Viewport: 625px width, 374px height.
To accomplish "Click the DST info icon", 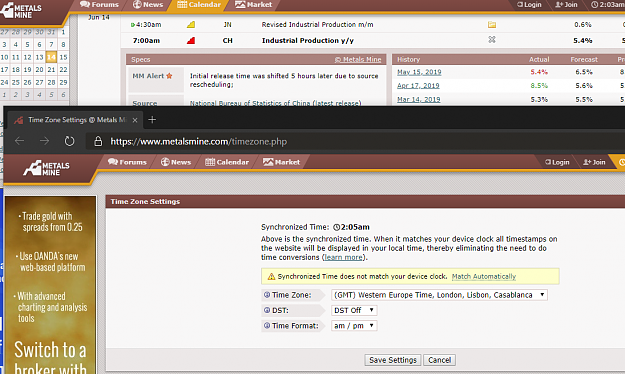I will [267, 310].
